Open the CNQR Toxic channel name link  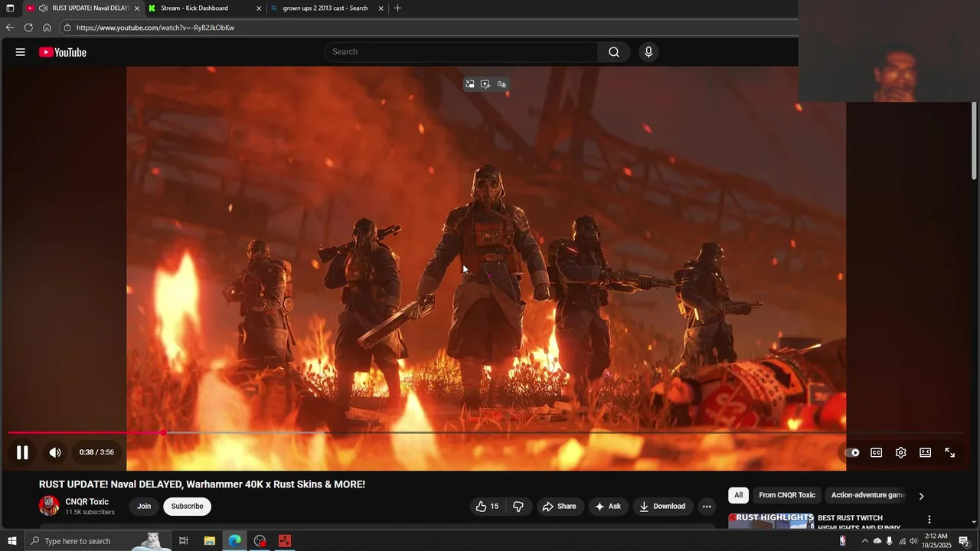[x=87, y=502]
